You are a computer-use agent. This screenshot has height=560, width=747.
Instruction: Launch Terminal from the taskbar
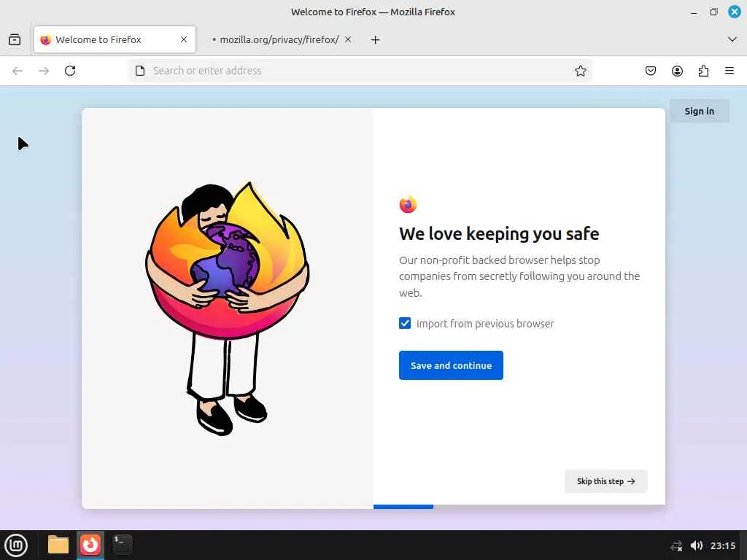tap(123, 545)
